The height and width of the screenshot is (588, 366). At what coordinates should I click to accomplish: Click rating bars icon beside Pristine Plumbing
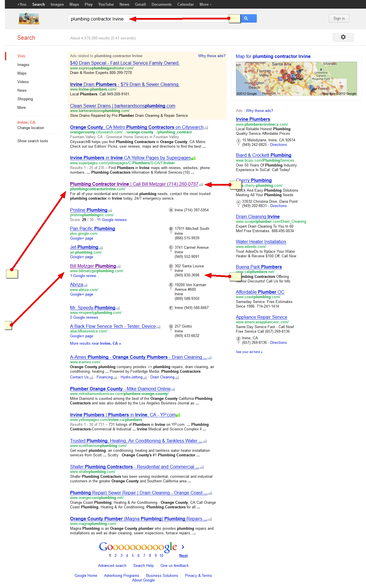(x=110, y=210)
